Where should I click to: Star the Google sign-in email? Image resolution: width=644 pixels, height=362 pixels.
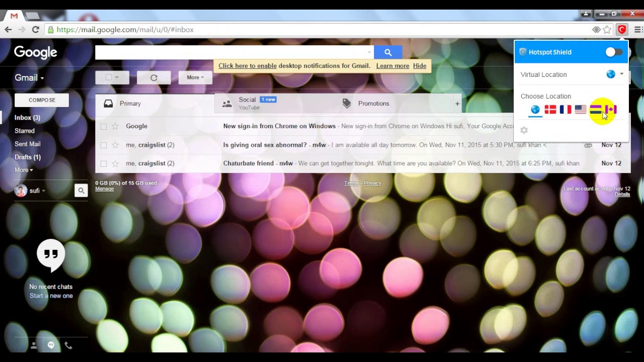point(115,126)
